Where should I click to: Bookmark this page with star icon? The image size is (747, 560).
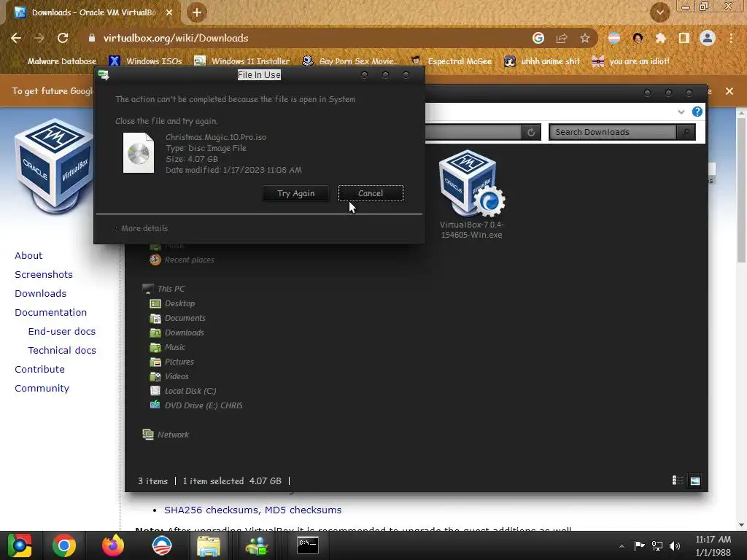tap(585, 38)
